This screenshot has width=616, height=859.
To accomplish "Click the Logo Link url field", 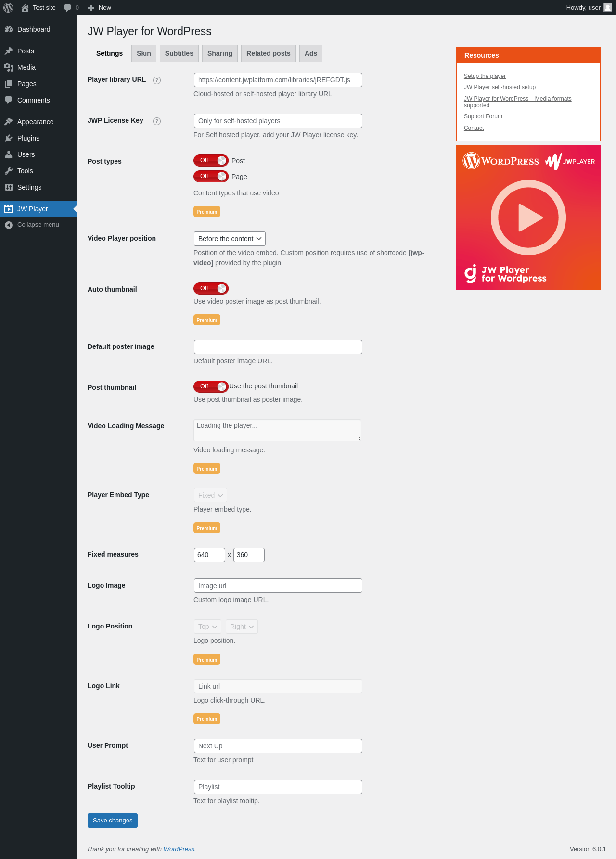I will (x=278, y=686).
